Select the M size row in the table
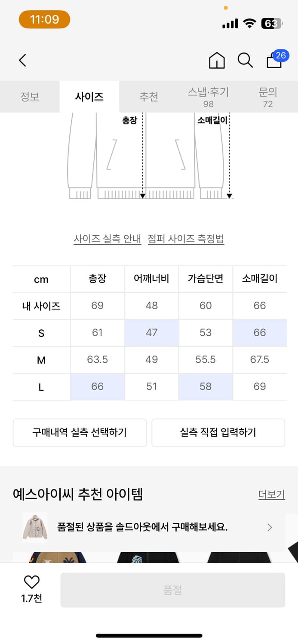 pos(41,359)
